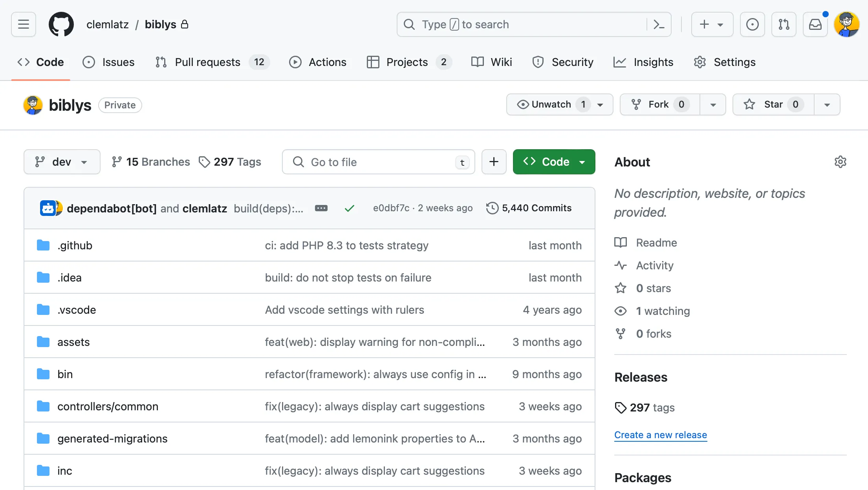The height and width of the screenshot is (490, 868).
Task: Click the Go to file search field
Action: pos(378,162)
